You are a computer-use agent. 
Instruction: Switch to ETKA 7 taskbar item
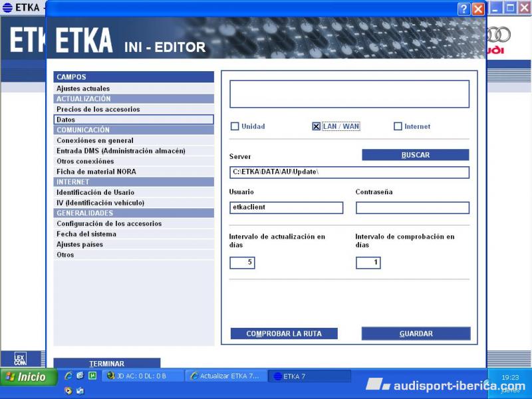[309, 376]
